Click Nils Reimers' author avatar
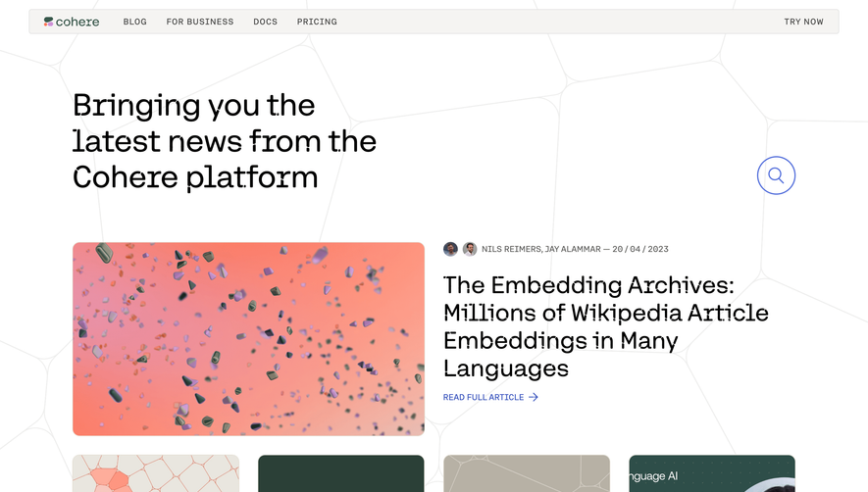This screenshot has height=492, width=868. click(x=450, y=249)
